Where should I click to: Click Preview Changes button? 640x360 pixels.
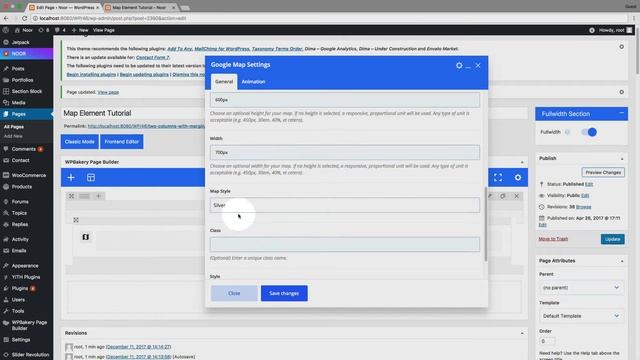point(603,173)
